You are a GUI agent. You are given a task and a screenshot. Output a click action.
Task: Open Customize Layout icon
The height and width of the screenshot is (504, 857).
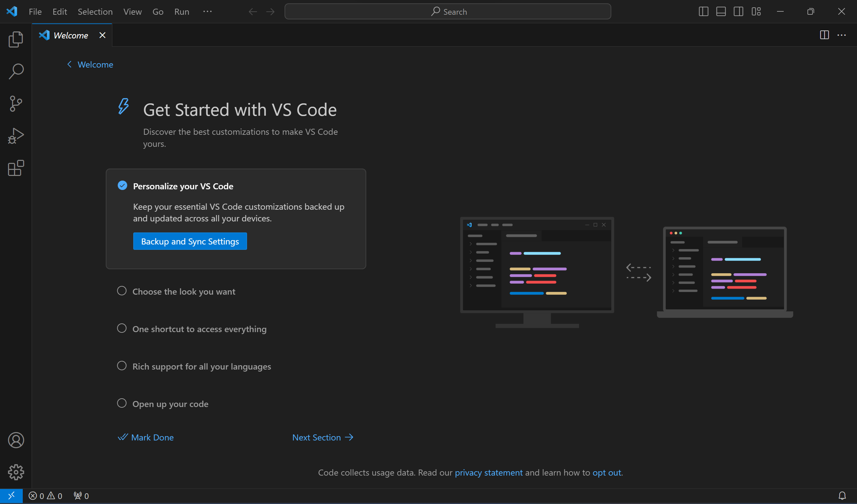(756, 12)
